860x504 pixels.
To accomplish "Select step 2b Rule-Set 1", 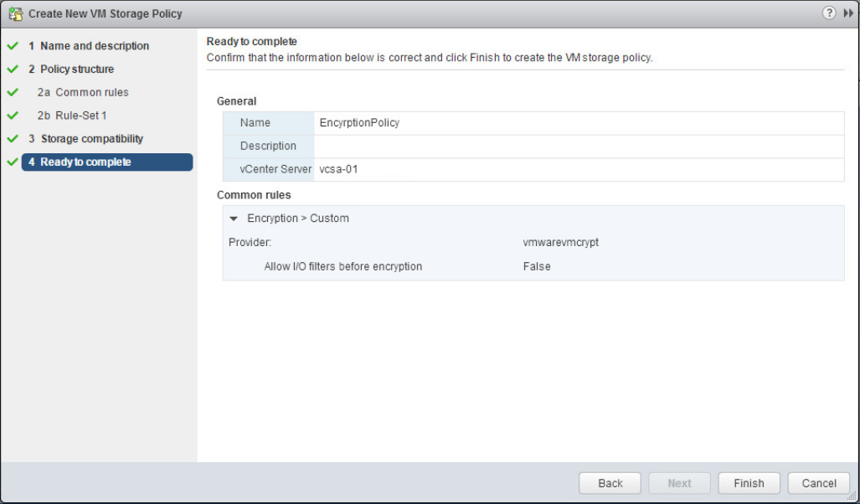I will point(72,116).
